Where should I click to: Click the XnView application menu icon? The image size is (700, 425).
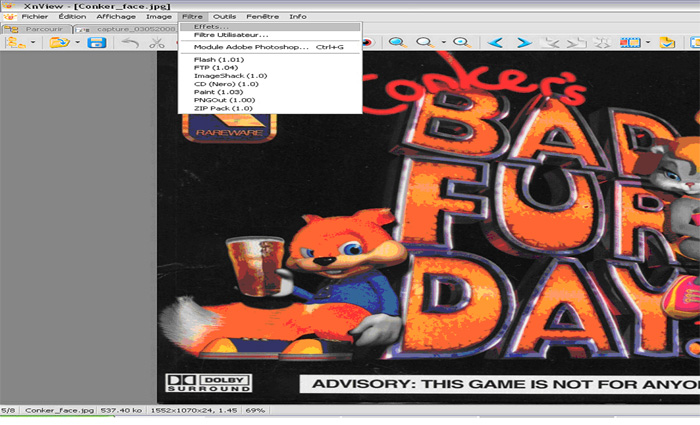(9, 17)
